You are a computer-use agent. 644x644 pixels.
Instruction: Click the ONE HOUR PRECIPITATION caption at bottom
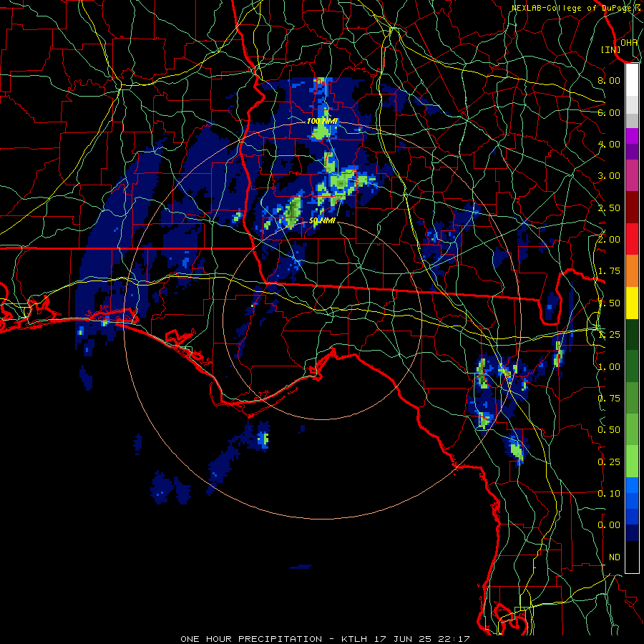tap(325, 639)
